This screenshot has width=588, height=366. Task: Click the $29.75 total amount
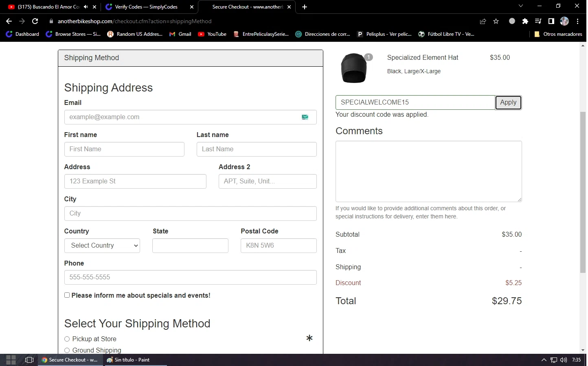507,301
